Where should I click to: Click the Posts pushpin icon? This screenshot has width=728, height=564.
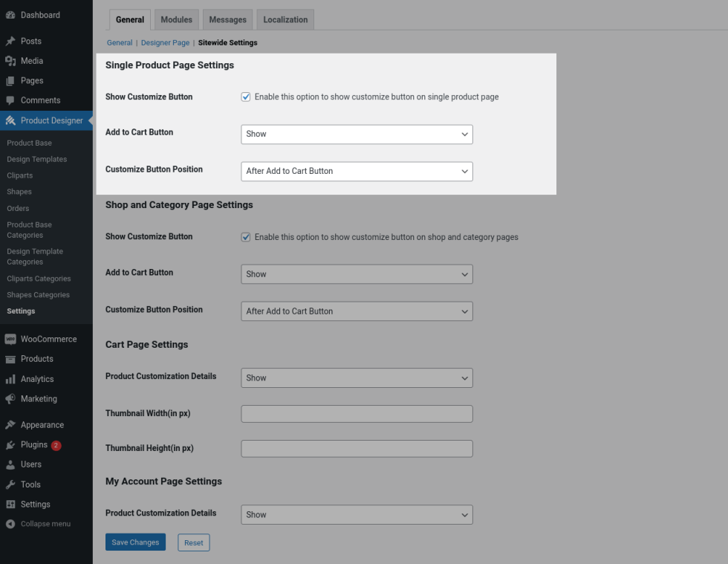10,41
